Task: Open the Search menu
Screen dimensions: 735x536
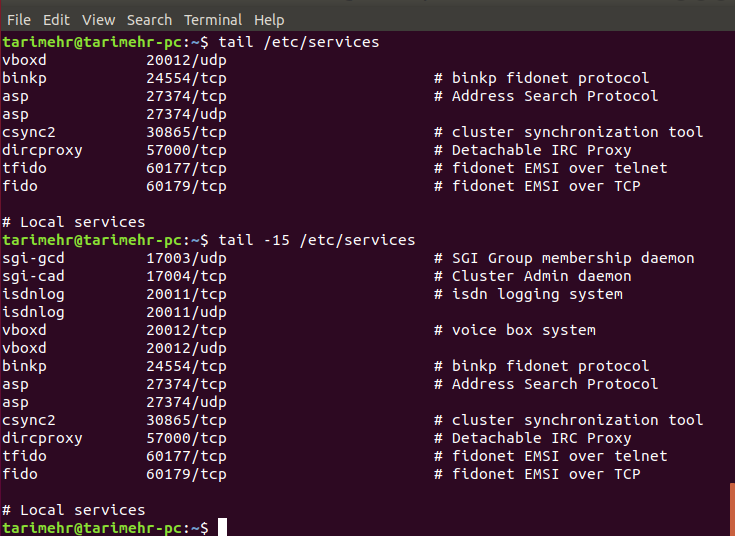Action: [149, 19]
